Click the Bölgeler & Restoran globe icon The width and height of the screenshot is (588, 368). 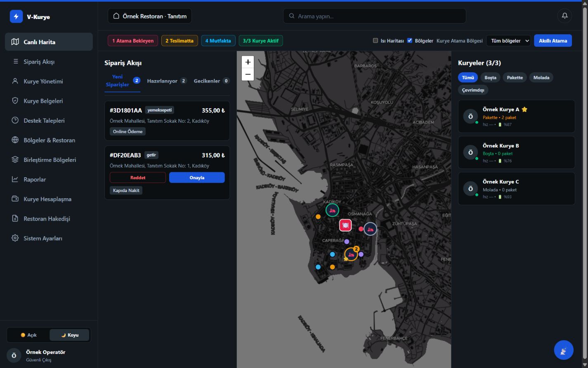point(15,140)
